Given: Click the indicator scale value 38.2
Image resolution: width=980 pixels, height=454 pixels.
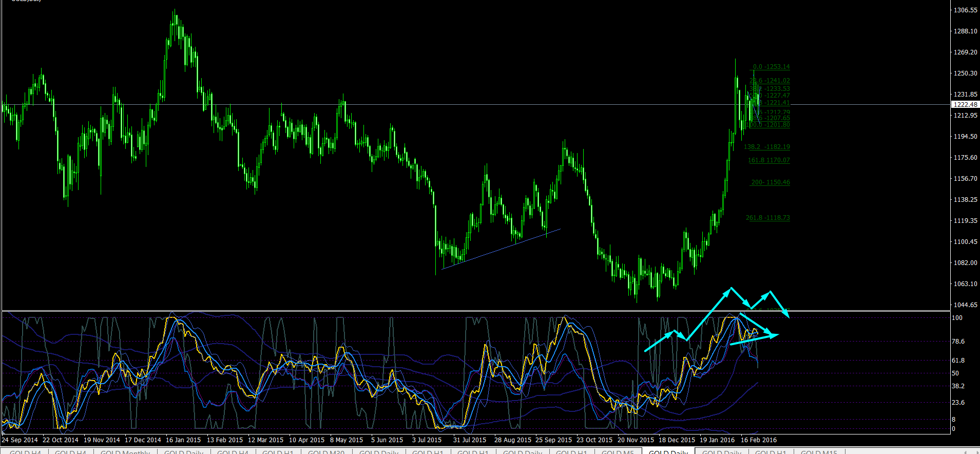Looking at the screenshot, I should coord(958,386).
